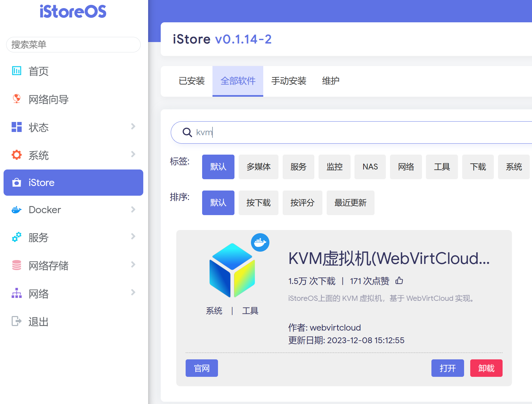532x404 pixels.
Task: Focus the 搜索菜单 search box
Action: click(73, 45)
